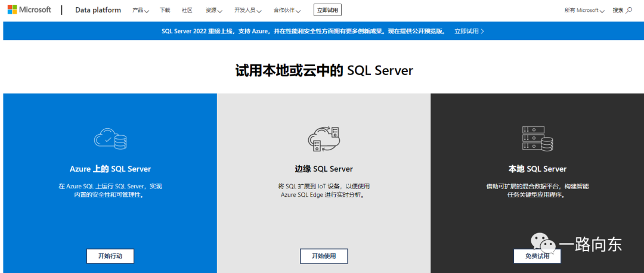Open the Data platform home link

(x=98, y=10)
